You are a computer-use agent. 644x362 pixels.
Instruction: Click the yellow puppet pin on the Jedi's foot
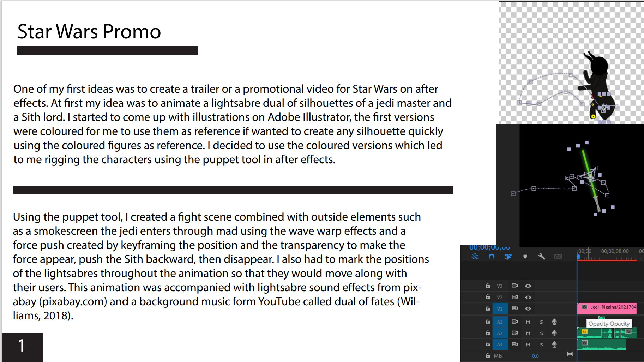pyautogui.click(x=593, y=116)
